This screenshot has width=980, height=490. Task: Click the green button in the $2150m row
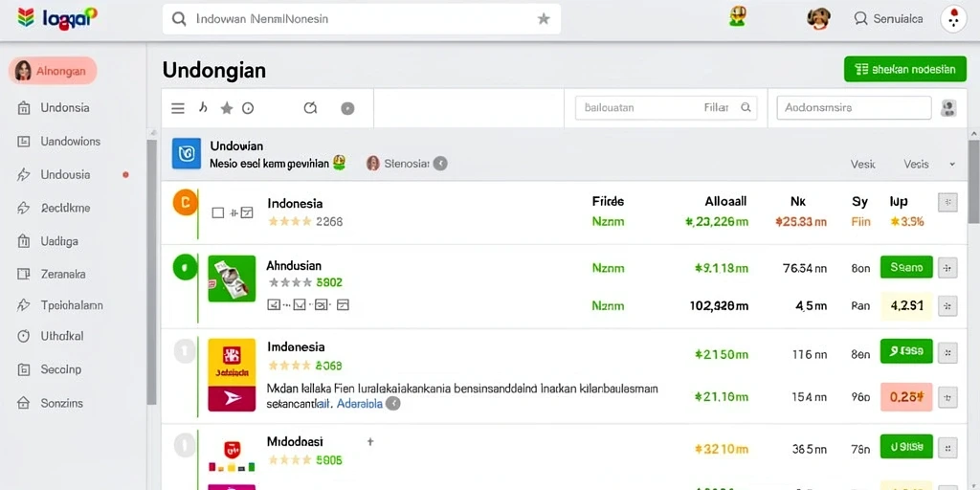[x=906, y=351]
